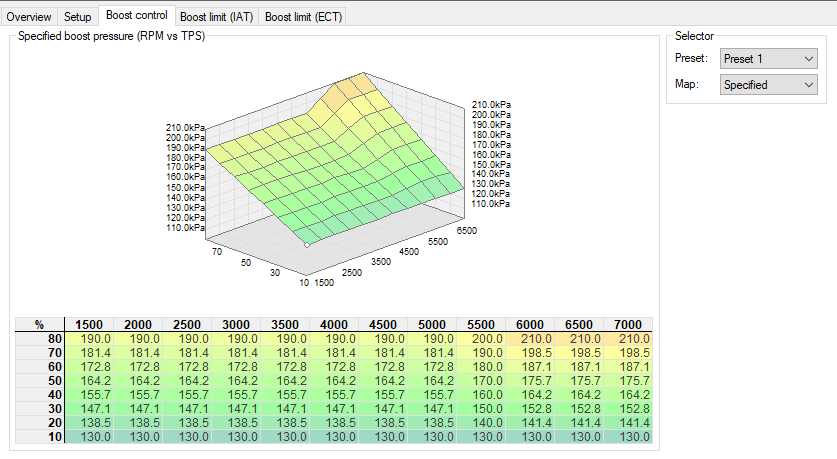This screenshot has height=459, width=837.
Task: Click the 130.0 cell at 10% and 7000
Action: [x=628, y=436]
